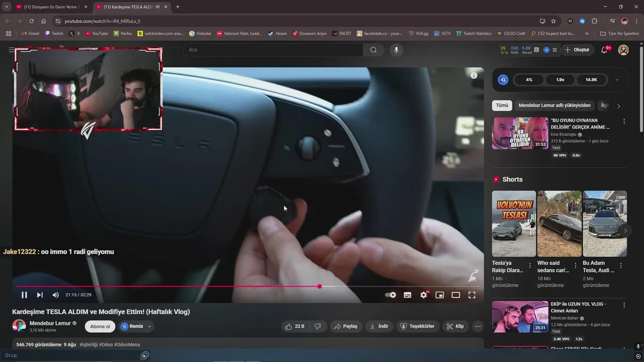
Task: Open the player settings gear
Action: [424, 295]
